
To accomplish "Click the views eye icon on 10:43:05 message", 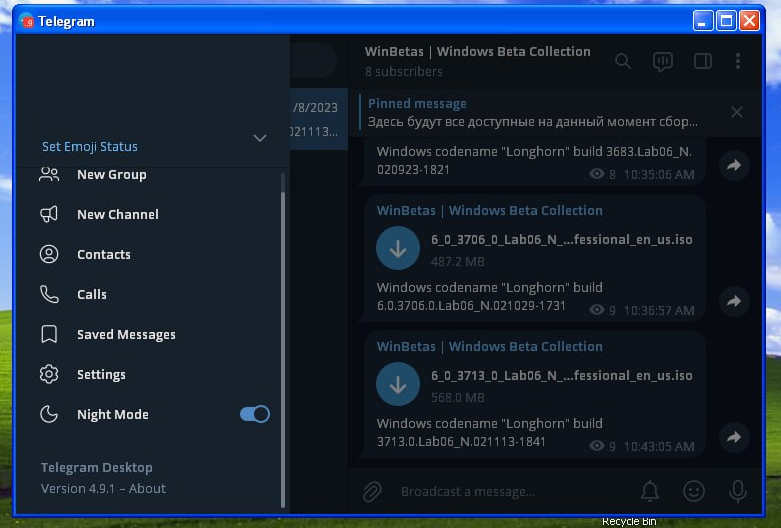I will [x=596, y=446].
